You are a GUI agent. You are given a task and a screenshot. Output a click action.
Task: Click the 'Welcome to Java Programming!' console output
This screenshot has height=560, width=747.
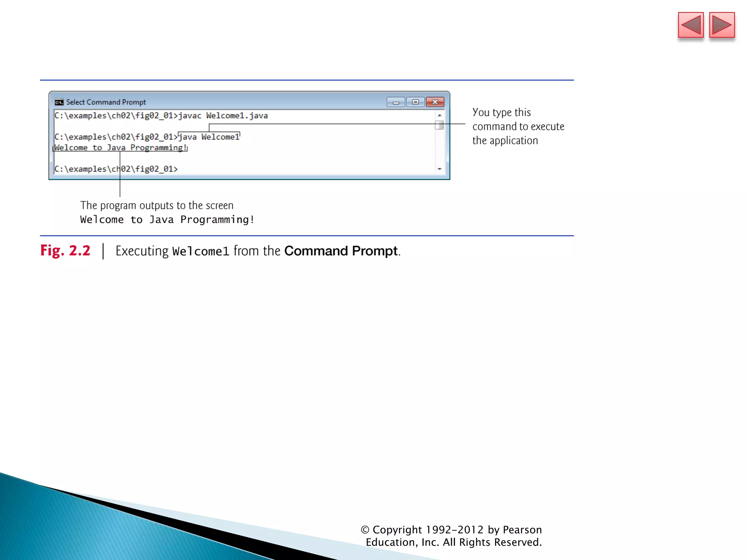click(x=120, y=148)
